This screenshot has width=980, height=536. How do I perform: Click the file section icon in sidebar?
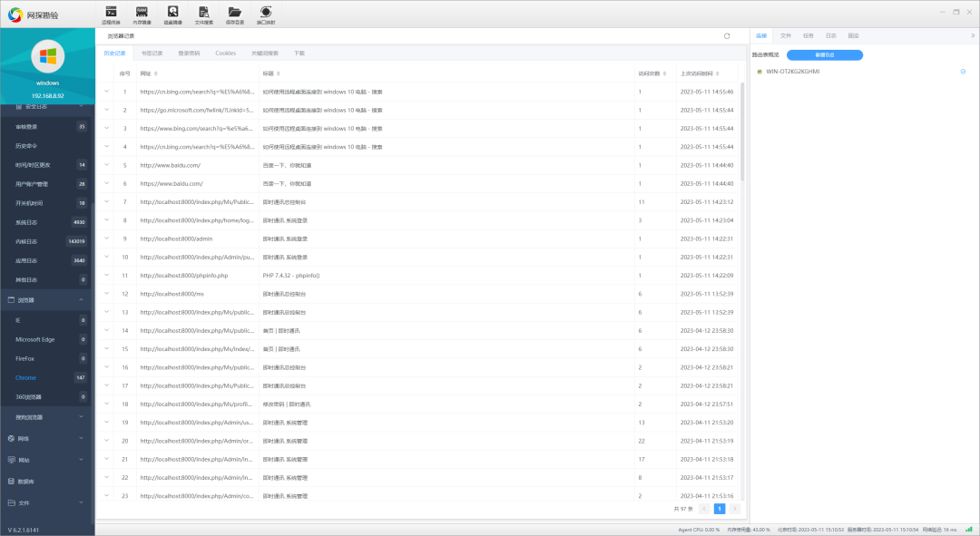(11, 502)
